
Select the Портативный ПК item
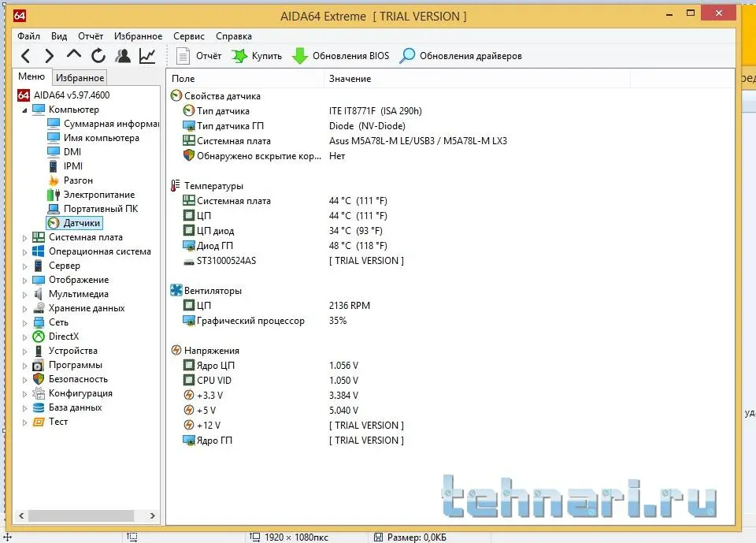tap(93, 209)
